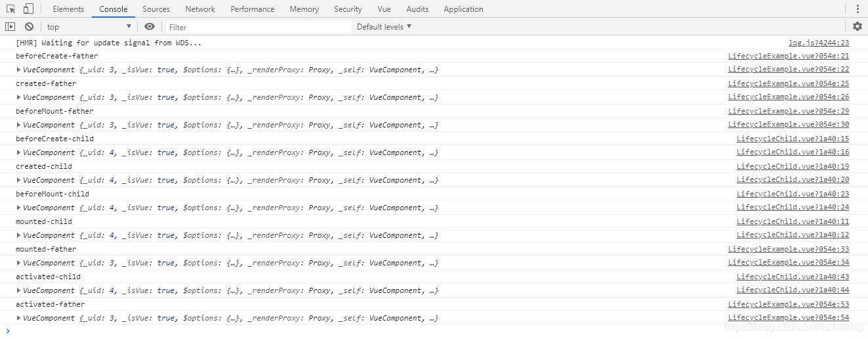Open the Audits tab
The image size is (868, 339).
tap(417, 9)
